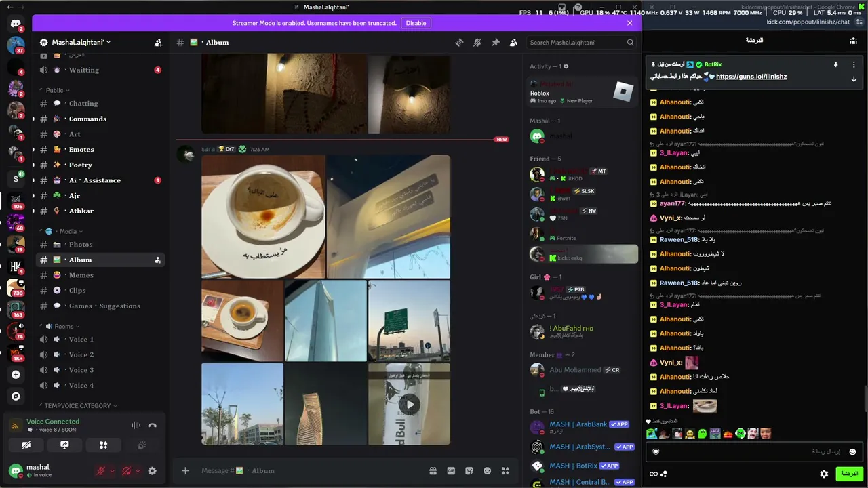Disconnect from the voice channel
The width and height of the screenshot is (868, 488).
click(x=153, y=426)
